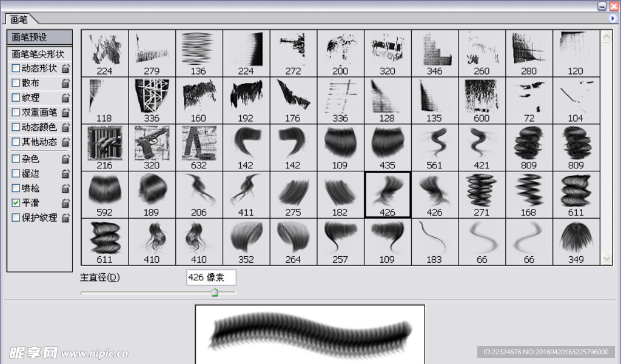
Task: Select the pistol brush preset thumbnail
Action: click(152, 143)
